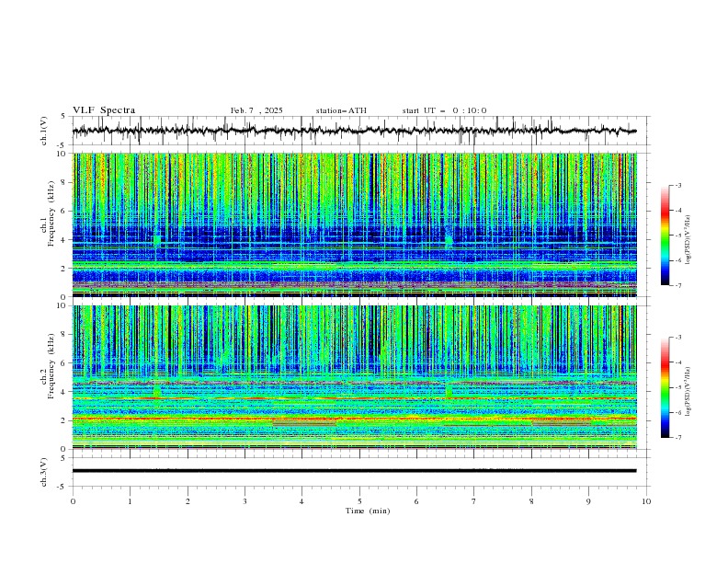The image size is (728, 563).
Task: Click the "ch.3(V)" waveform axis label
Action: coord(44,472)
